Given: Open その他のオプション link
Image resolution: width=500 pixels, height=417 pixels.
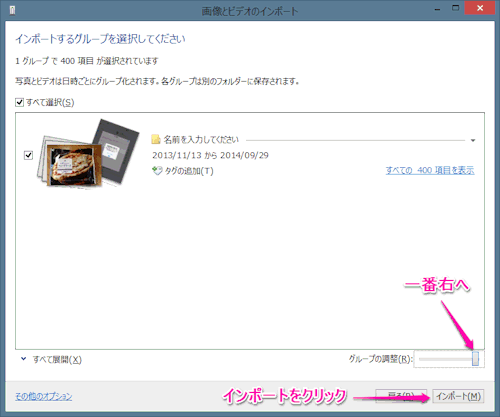Looking at the screenshot, I should [x=44, y=396].
